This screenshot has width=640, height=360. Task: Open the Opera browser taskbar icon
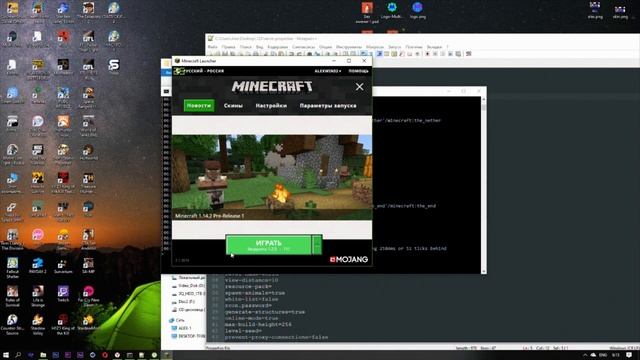pos(105,355)
